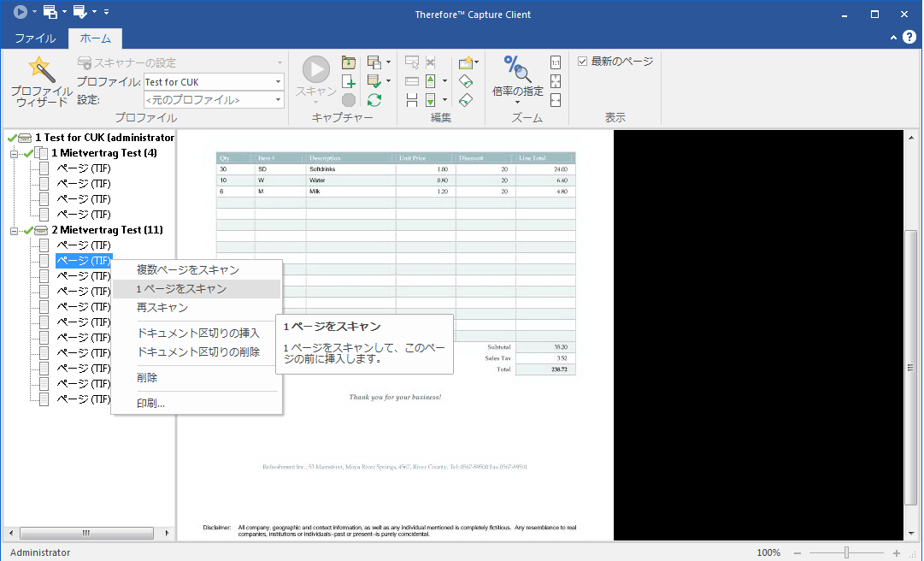The image size is (924, 561).
Task: Collapse the 1 Mietvertrag Test (4) tree node
Action: pos(15,154)
